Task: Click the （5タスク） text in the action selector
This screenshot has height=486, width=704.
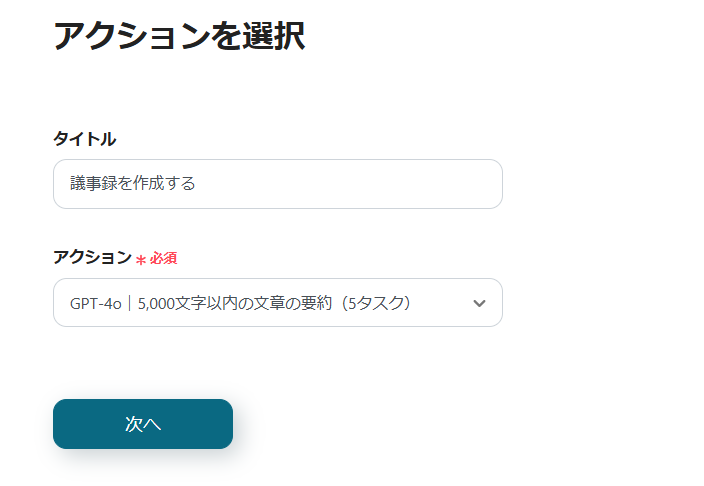Action: click(x=376, y=303)
